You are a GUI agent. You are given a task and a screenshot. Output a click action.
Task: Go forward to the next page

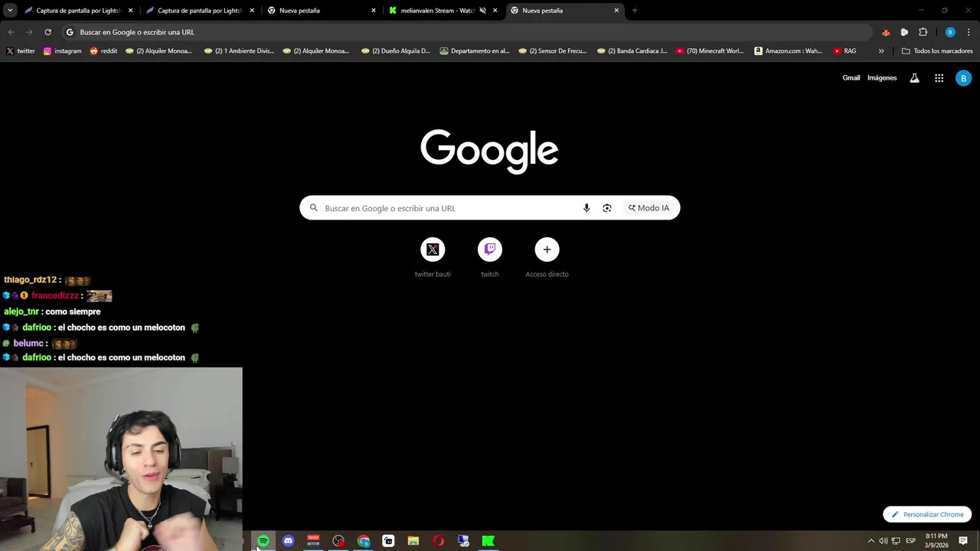[29, 32]
